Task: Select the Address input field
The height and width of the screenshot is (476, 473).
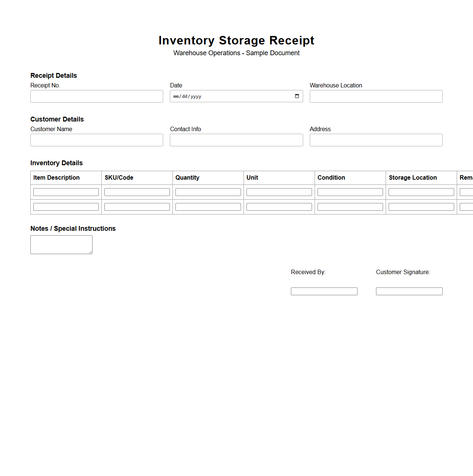Action: click(376, 140)
